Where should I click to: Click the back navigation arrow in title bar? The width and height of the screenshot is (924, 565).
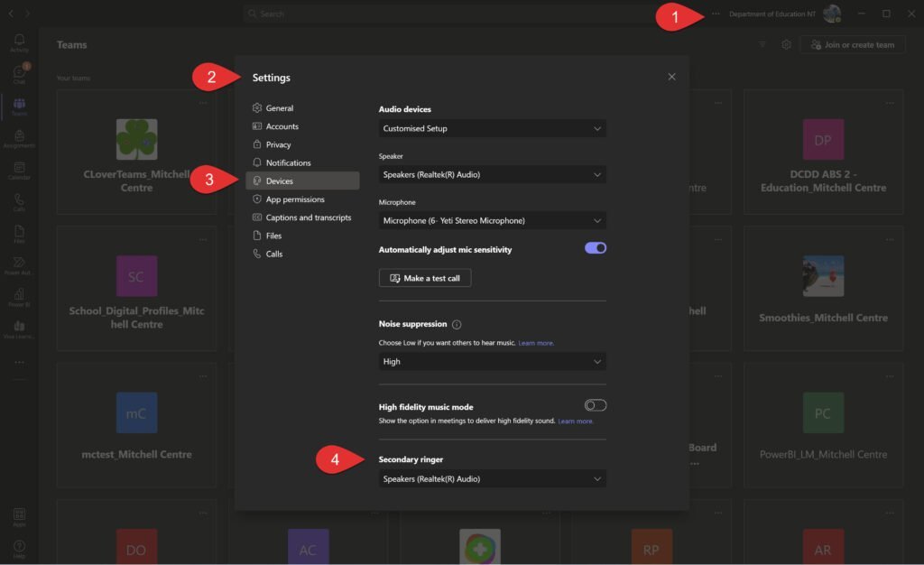[x=11, y=13]
